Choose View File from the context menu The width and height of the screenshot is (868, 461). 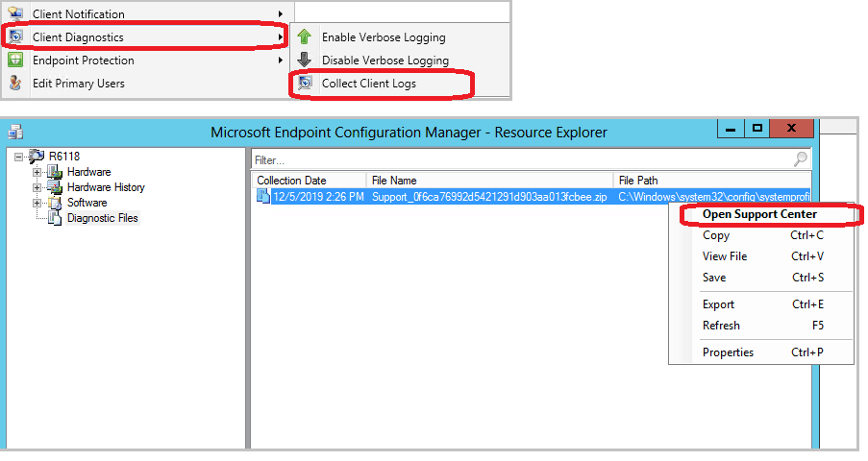[761, 256]
